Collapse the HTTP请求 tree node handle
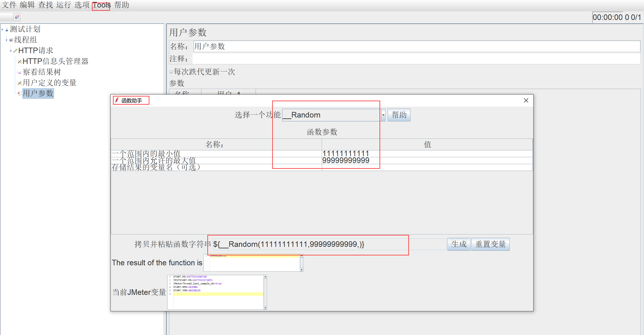Viewport: 644px width, 335px height. (x=11, y=51)
